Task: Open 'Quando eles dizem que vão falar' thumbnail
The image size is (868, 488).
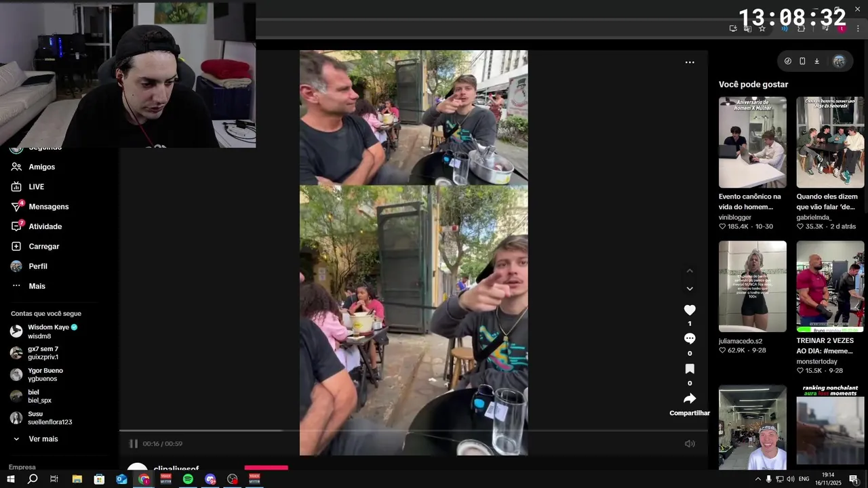Action: [x=830, y=142]
